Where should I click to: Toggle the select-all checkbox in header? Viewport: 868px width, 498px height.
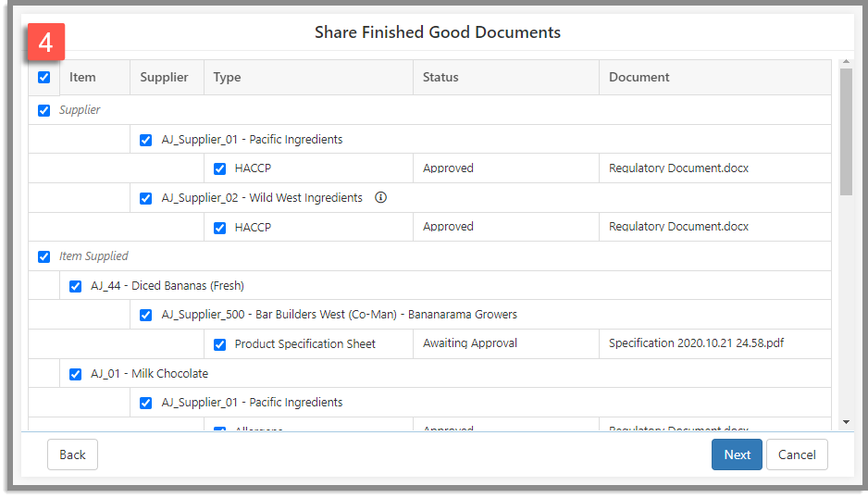click(x=44, y=77)
